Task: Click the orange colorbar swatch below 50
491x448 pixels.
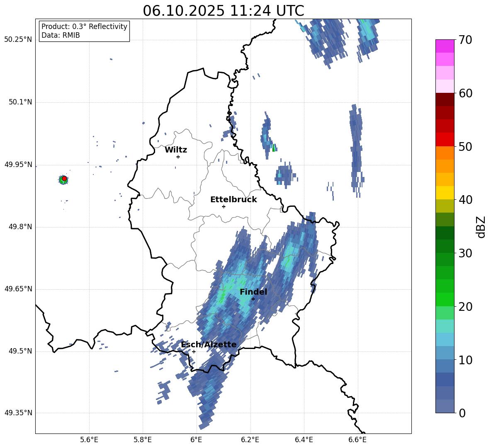Action: (x=445, y=153)
